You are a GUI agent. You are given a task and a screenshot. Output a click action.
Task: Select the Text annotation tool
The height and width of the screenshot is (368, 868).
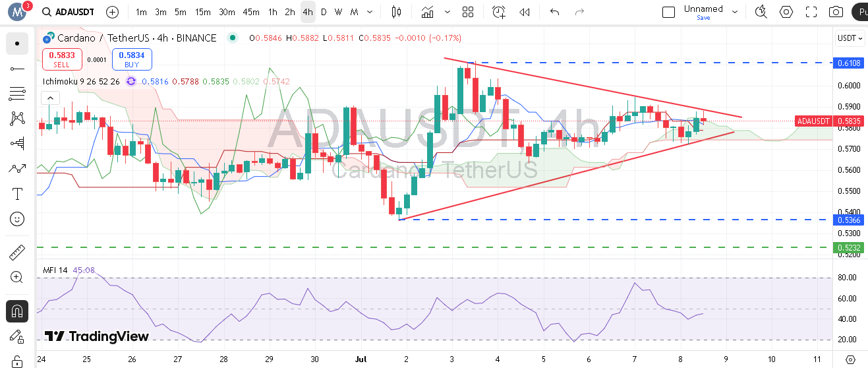pyautogui.click(x=17, y=193)
